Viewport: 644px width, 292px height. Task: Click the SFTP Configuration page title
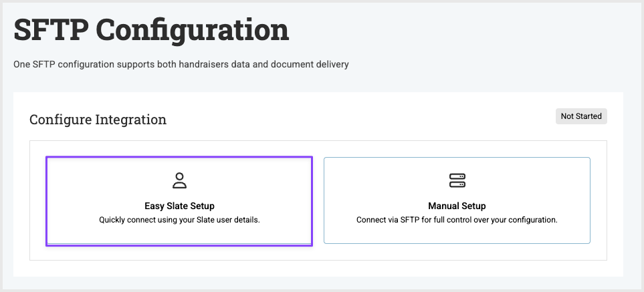click(151, 29)
